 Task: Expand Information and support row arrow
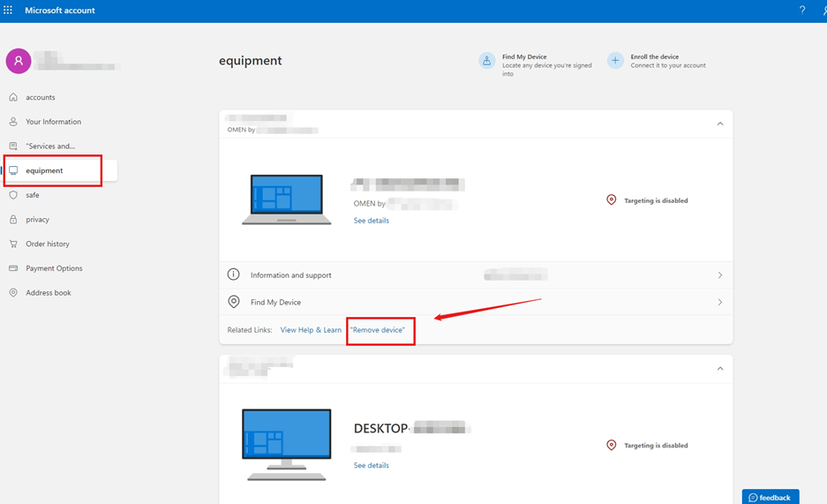(x=720, y=275)
